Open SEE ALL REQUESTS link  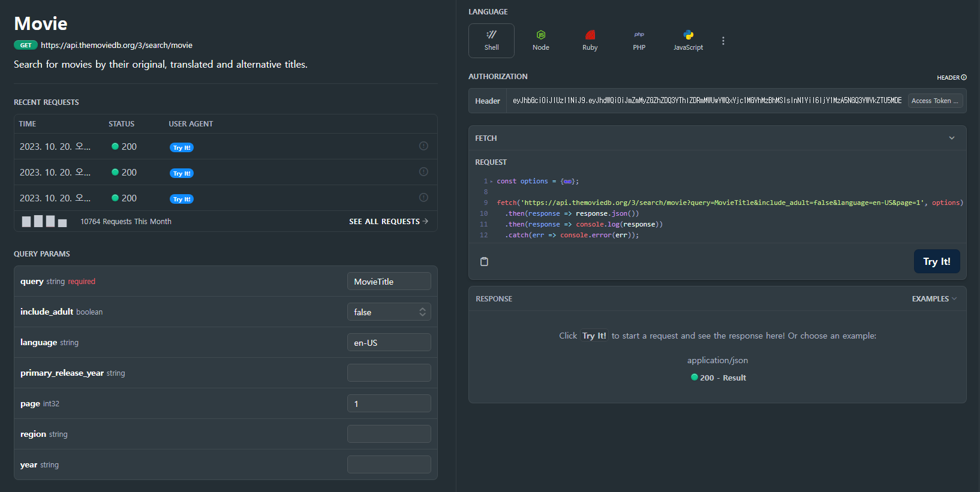pos(389,221)
